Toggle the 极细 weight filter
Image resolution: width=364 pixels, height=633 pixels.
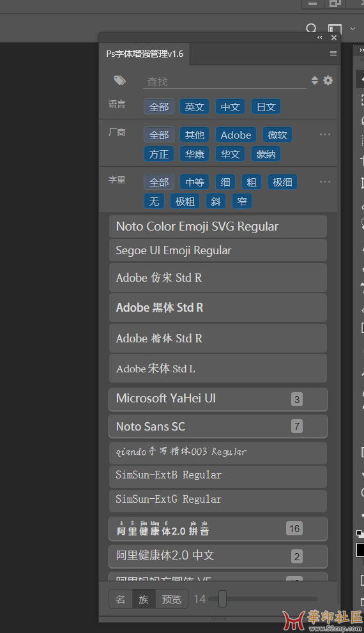click(x=282, y=182)
